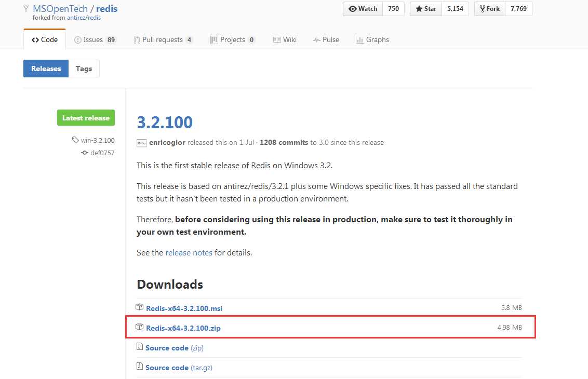Click the Latest release green label

tap(86, 118)
